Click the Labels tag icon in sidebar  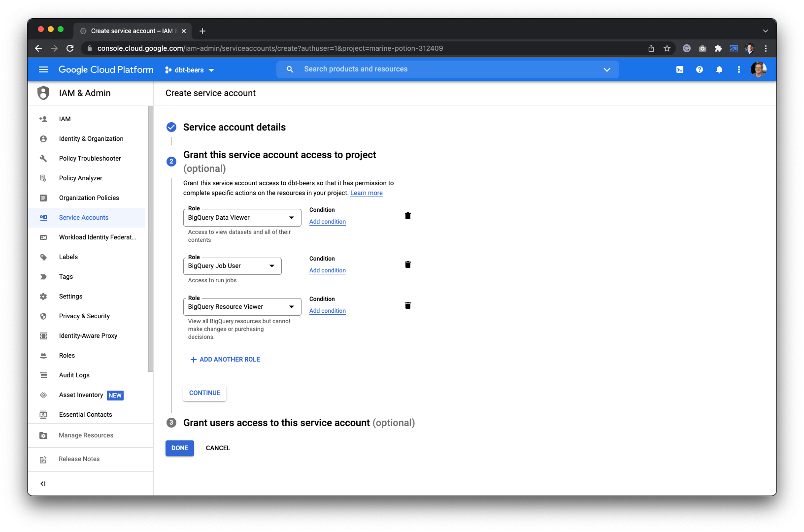(x=43, y=257)
